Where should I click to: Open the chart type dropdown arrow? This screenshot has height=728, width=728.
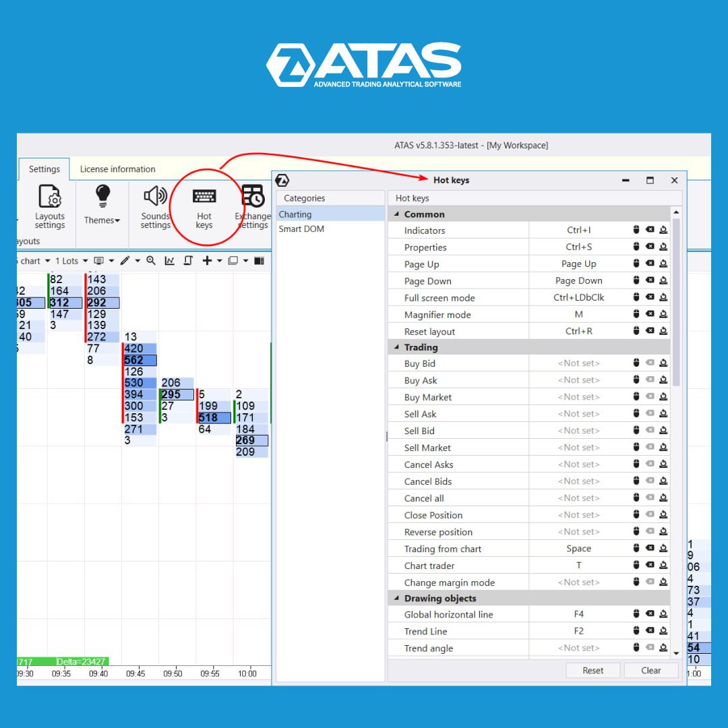(x=47, y=261)
